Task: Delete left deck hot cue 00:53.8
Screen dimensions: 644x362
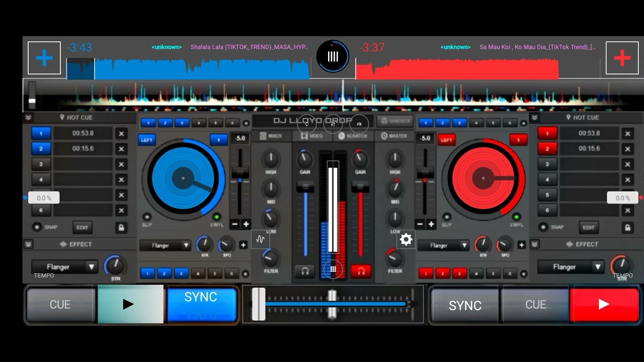Action: (x=121, y=134)
